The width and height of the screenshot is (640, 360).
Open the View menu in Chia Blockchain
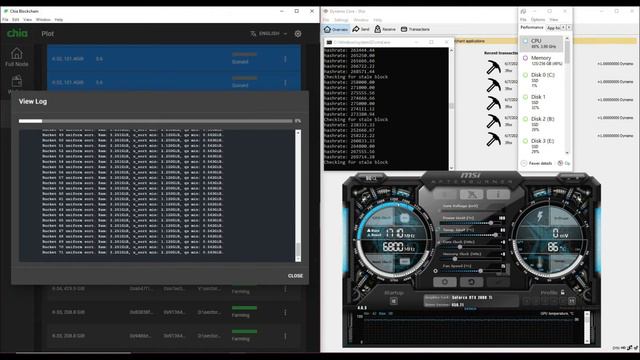tap(27, 20)
